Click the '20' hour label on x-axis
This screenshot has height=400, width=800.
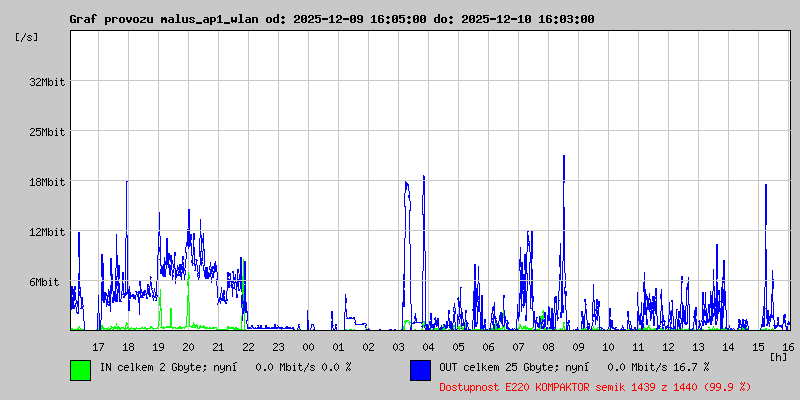(x=188, y=347)
